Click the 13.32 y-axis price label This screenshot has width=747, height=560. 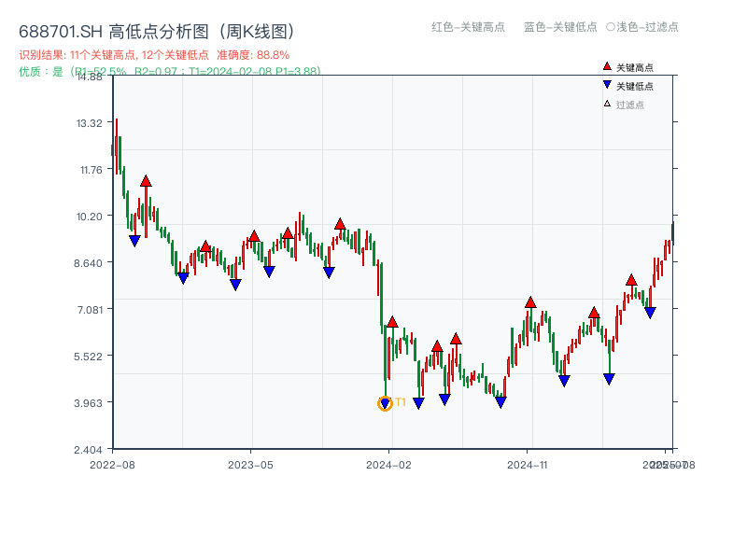tap(89, 123)
